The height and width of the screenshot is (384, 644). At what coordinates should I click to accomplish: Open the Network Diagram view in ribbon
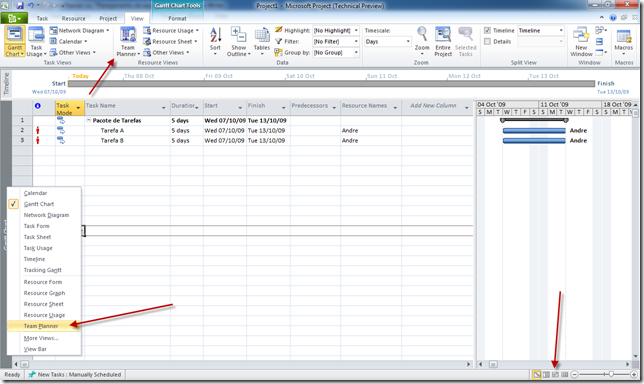(x=79, y=30)
